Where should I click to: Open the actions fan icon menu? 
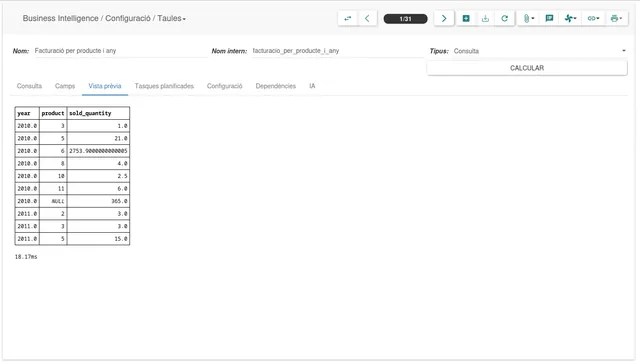570,18
